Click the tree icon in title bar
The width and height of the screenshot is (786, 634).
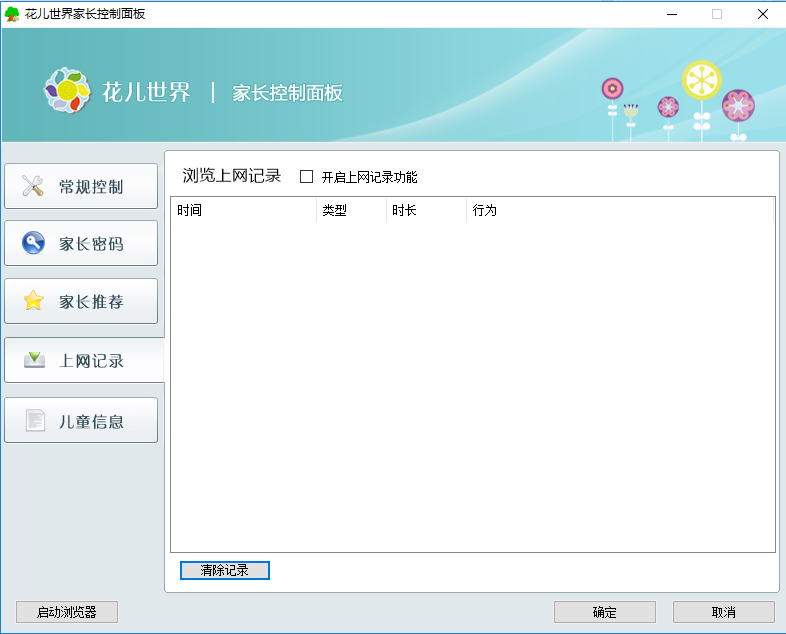pos(12,14)
